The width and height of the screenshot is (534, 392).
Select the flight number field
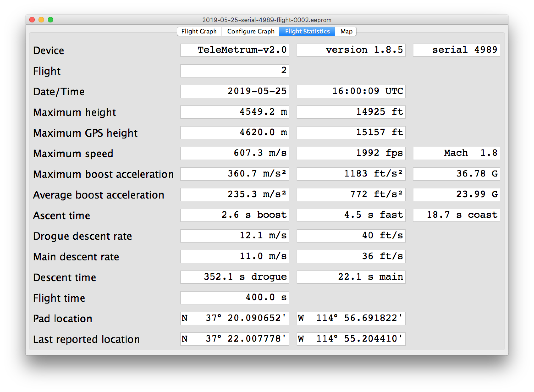(x=234, y=71)
